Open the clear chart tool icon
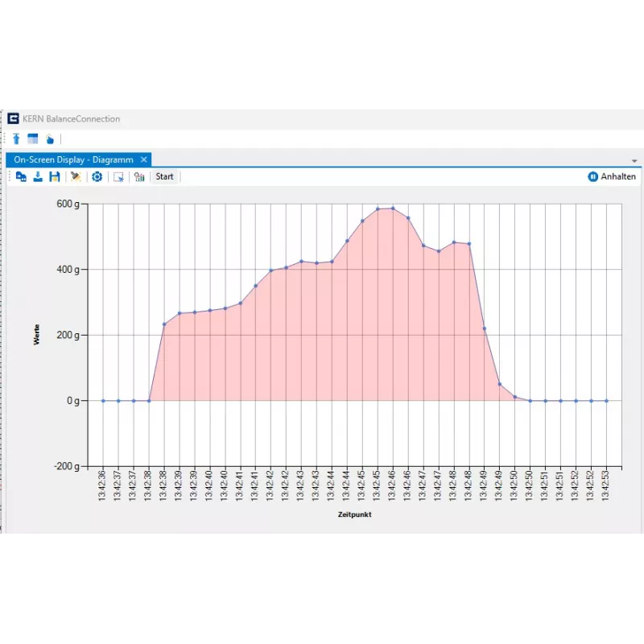 [x=76, y=176]
